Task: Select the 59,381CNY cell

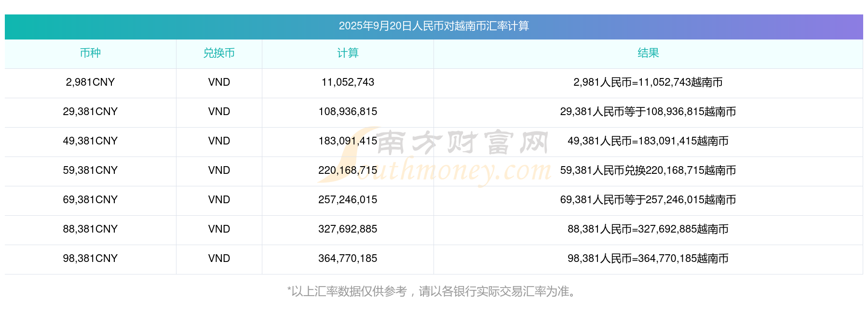Action: pyautogui.click(x=90, y=170)
